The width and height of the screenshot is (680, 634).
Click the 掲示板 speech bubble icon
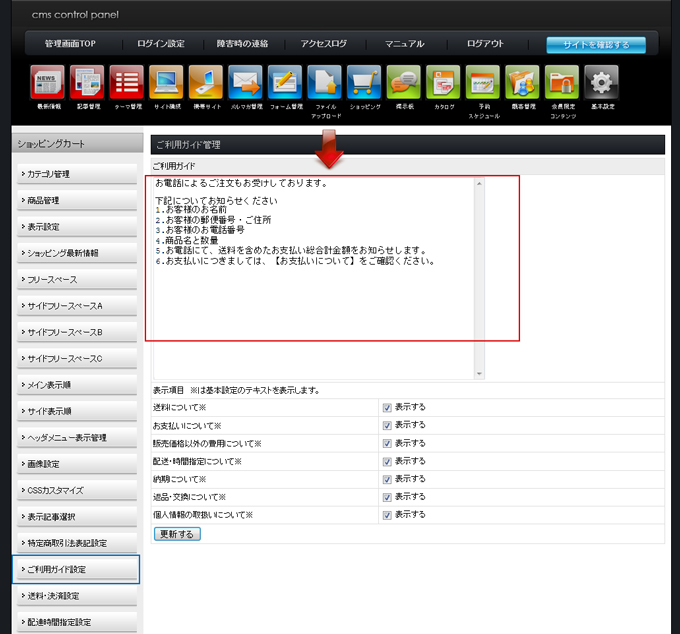pos(403,83)
